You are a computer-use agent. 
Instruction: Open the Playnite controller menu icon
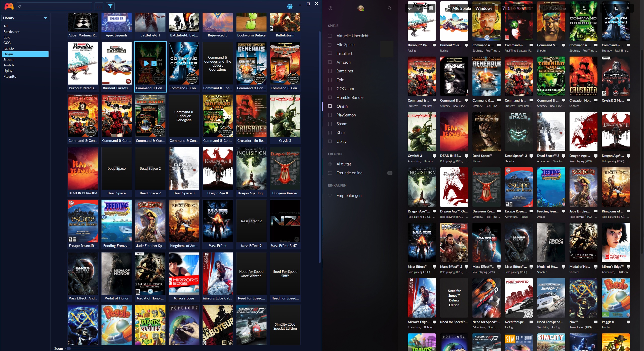9,6
